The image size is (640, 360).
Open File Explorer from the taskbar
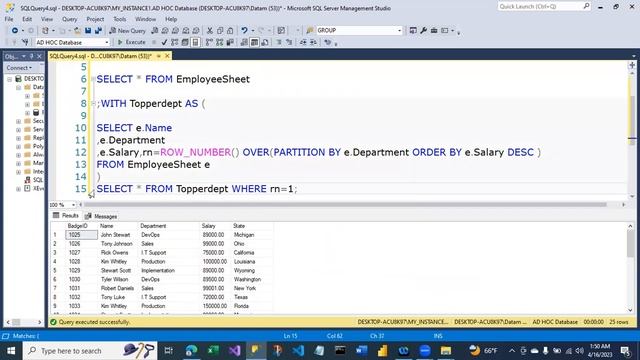point(446,351)
